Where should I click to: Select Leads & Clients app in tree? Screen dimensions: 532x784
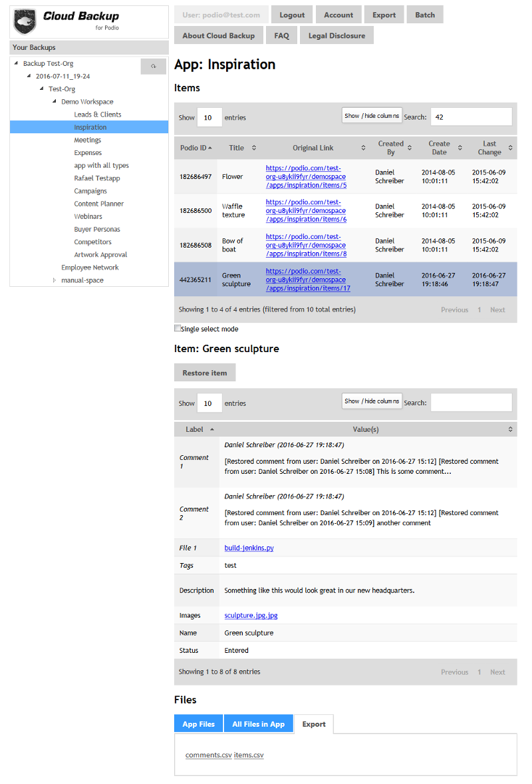coord(98,114)
